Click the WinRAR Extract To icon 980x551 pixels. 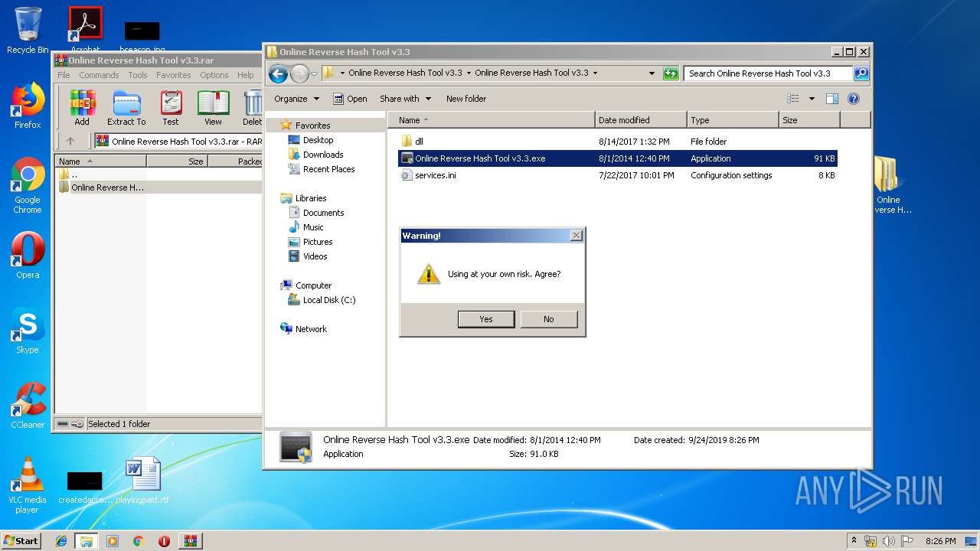pos(126,108)
